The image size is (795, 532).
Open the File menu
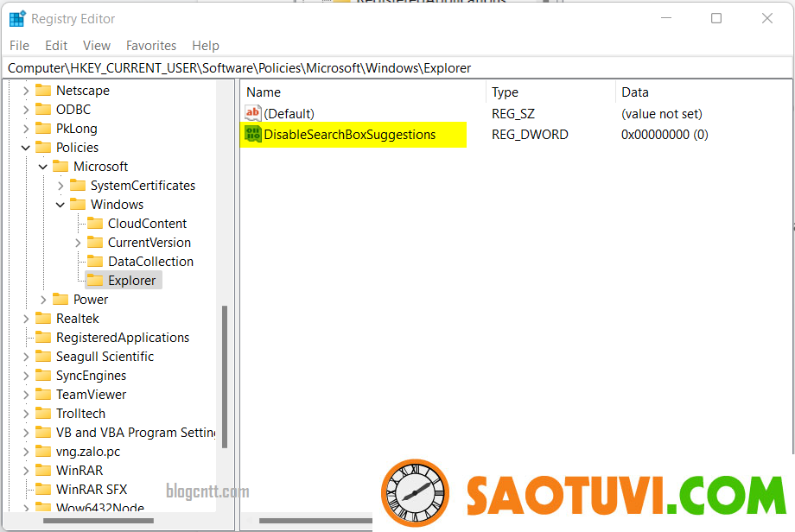click(19, 46)
